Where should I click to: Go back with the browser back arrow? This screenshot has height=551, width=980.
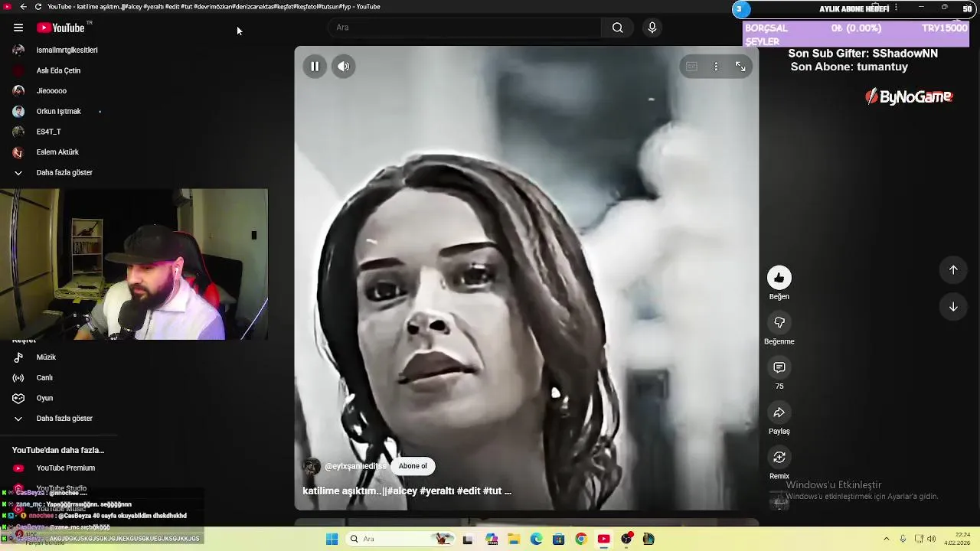[23, 7]
